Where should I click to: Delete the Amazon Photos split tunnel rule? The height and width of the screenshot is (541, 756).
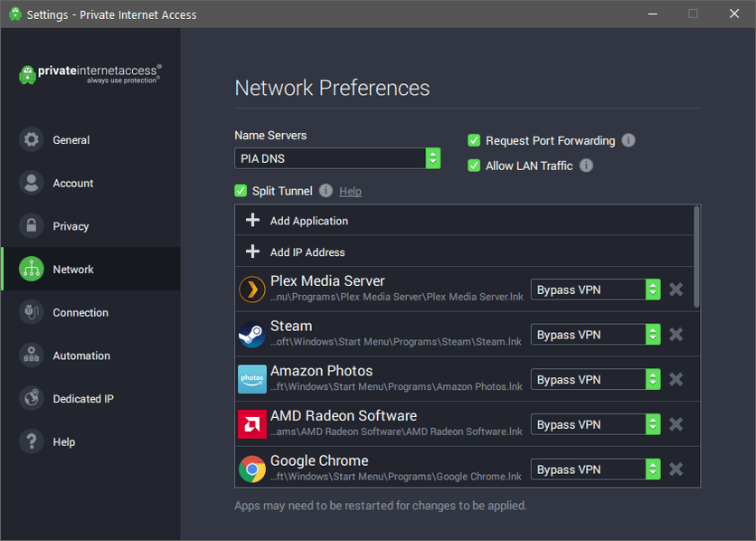pyautogui.click(x=676, y=380)
